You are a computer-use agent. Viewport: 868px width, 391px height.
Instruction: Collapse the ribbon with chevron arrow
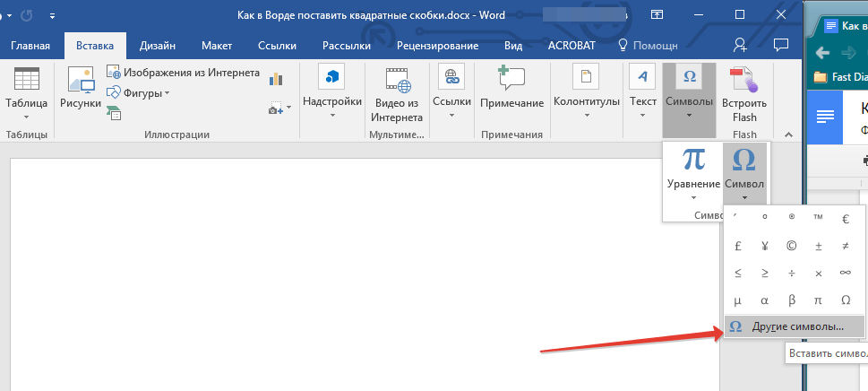(788, 135)
